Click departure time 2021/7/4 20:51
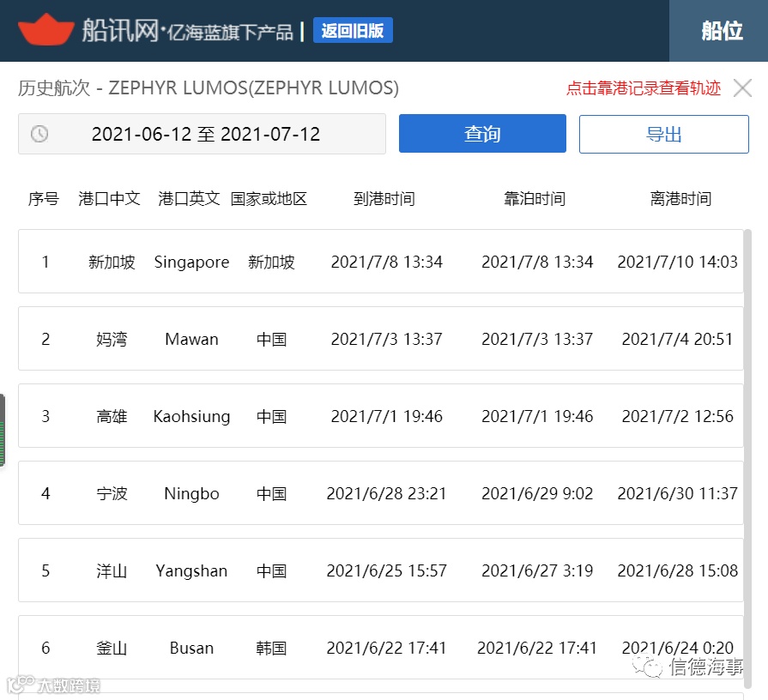The height and width of the screenshot is (700, 768). (677, 339)
